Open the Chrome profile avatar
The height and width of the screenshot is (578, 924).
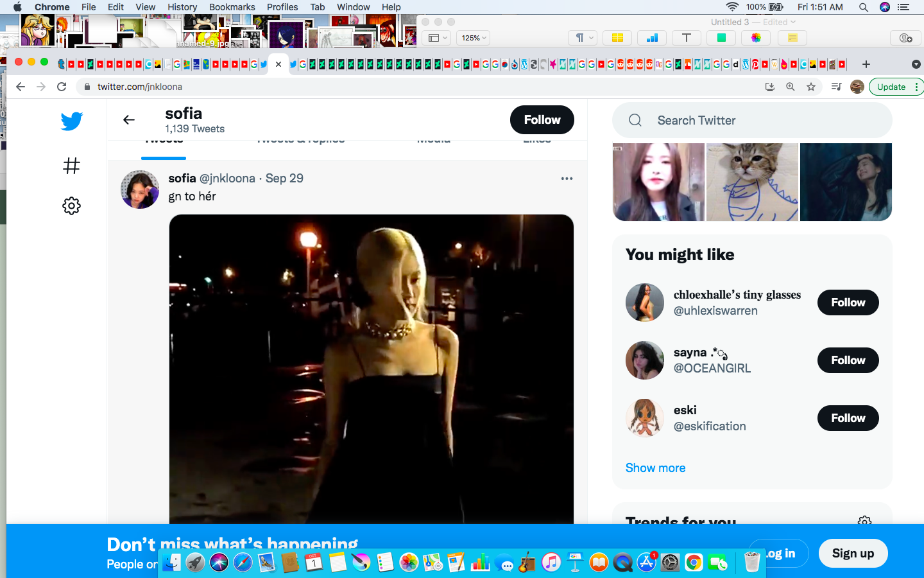coord(857,87)
